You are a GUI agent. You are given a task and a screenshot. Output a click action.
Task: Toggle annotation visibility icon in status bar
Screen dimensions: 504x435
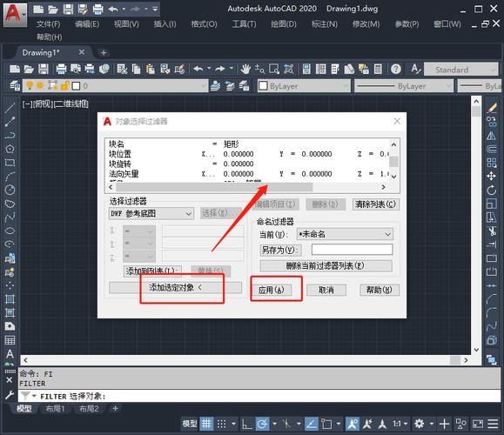point(353,424)
